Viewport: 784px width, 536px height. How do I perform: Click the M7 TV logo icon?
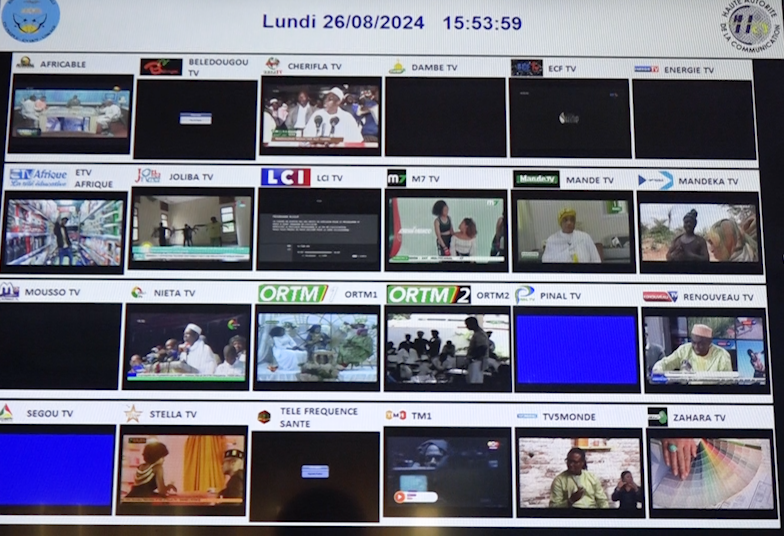pyautogui.click(x=396, y=178)
